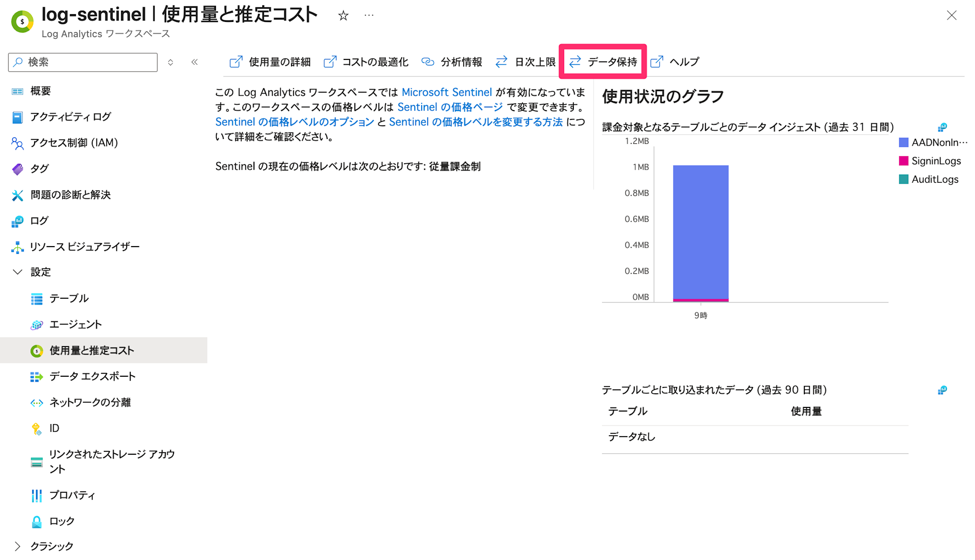Close the blade with X button
The image size is (975, 560).
point(952,16)
